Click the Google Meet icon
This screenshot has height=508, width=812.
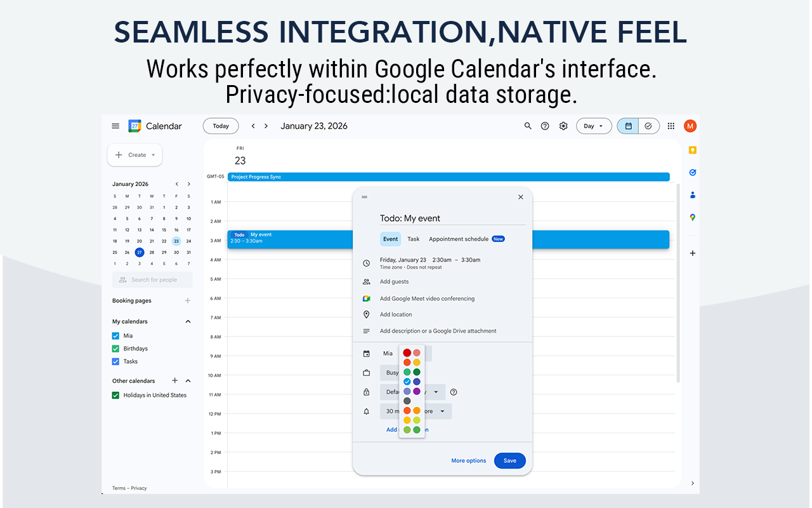click(x=366, y=298)
